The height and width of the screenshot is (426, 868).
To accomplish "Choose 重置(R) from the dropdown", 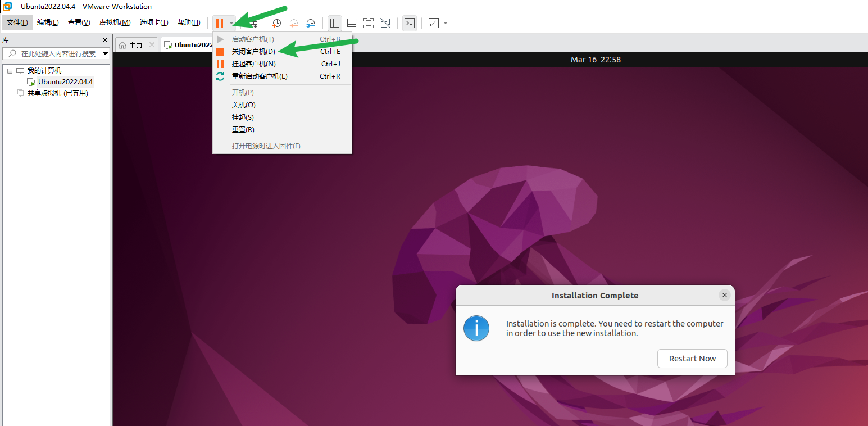I will 283,130.
